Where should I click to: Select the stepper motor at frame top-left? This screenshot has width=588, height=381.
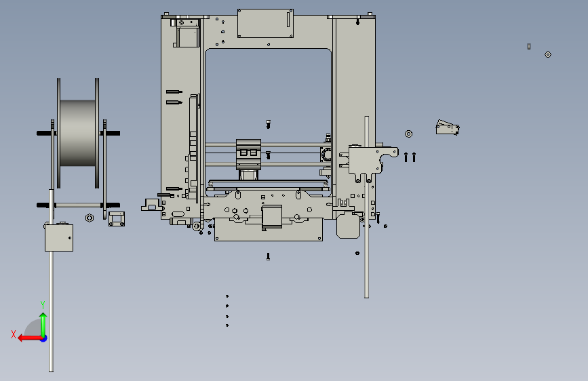(x=187, y=37)
